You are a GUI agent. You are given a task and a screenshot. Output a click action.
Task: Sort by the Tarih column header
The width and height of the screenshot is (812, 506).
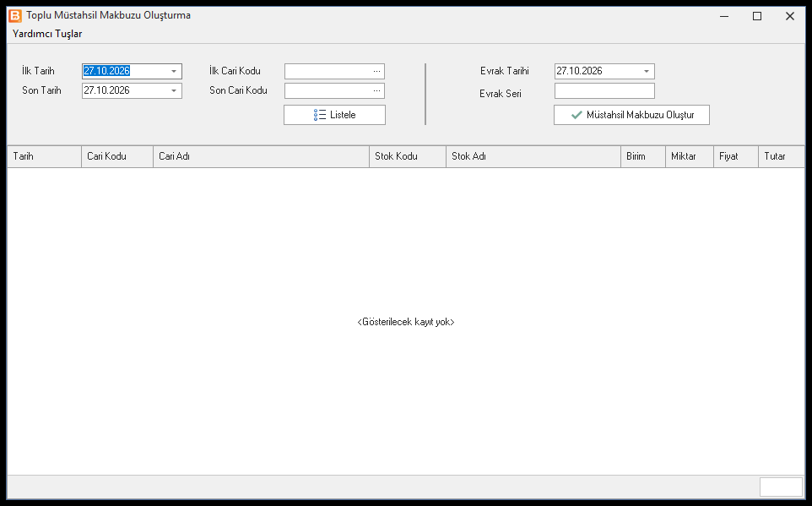(44, 156)
